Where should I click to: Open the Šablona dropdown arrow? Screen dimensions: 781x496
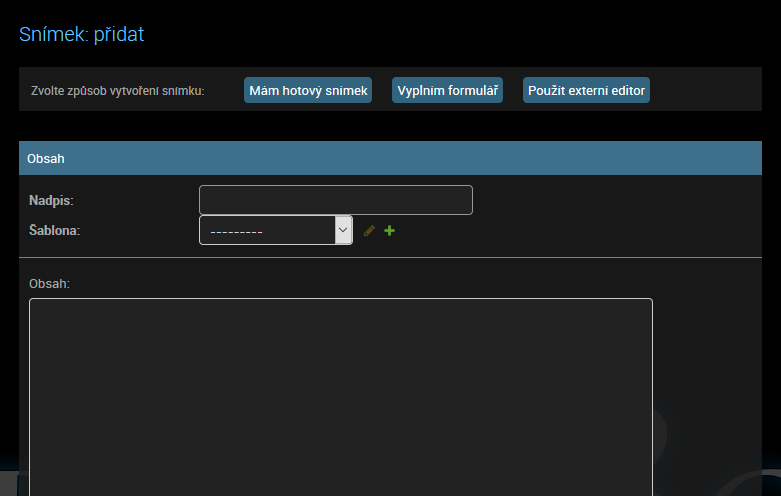coord(343,230)
